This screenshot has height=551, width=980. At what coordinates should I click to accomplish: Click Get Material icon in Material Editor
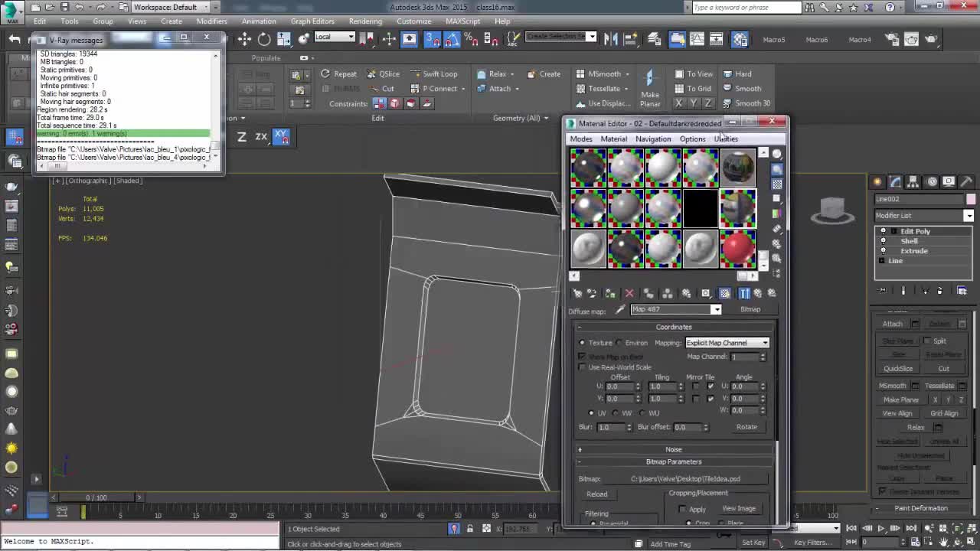point(577,293)
